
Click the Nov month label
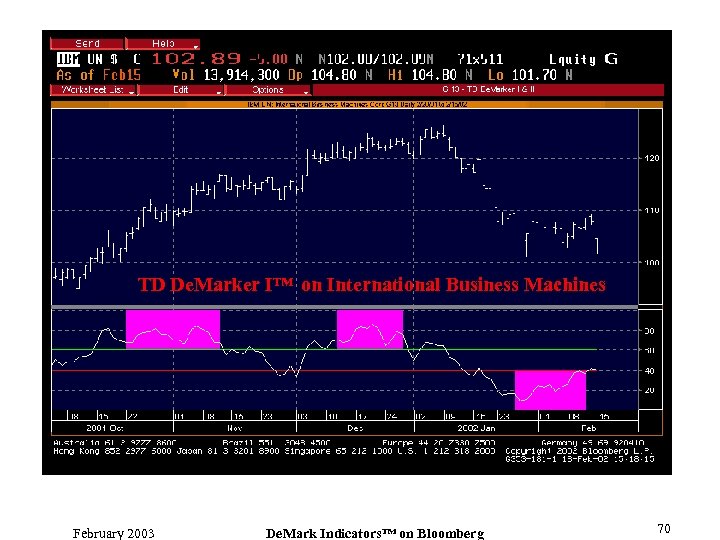[x=235, y=428]
